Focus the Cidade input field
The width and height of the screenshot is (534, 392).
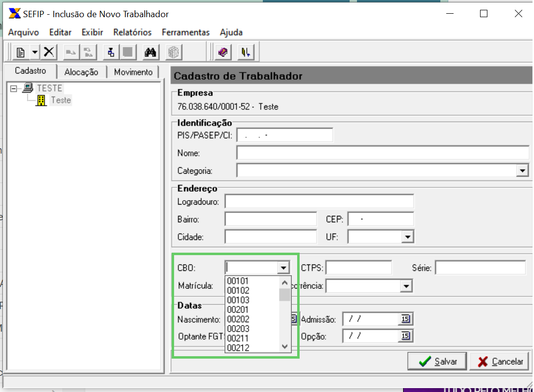pos(271,236)
